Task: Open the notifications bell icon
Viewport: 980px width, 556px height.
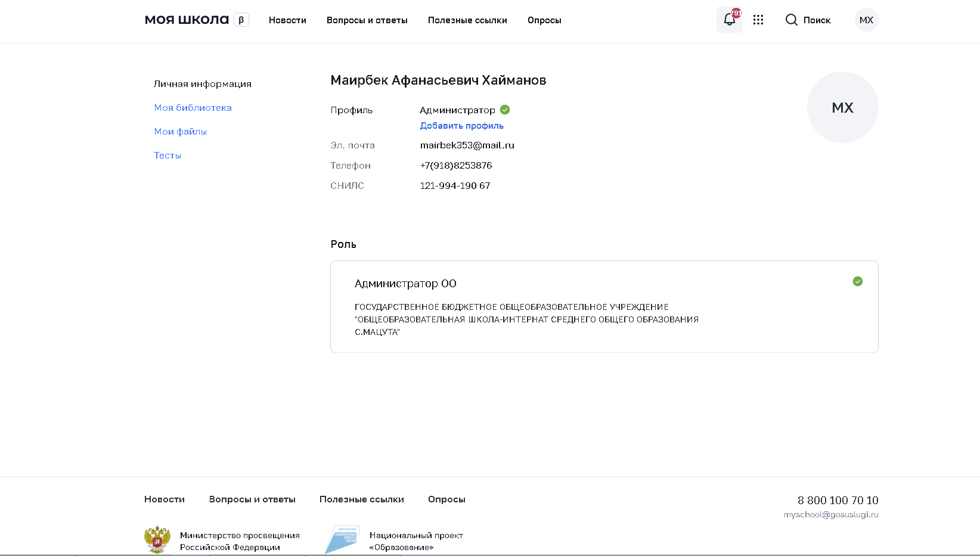Action: coord(729,20)
